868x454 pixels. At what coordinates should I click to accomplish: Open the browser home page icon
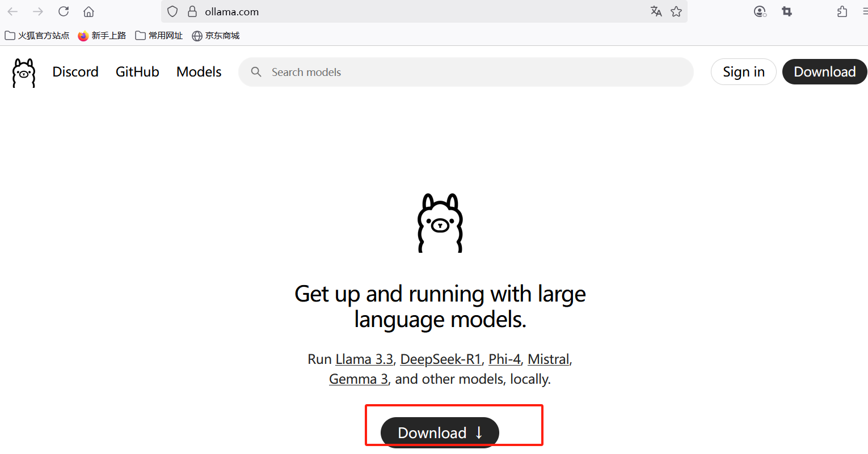[x=89, y=11]
